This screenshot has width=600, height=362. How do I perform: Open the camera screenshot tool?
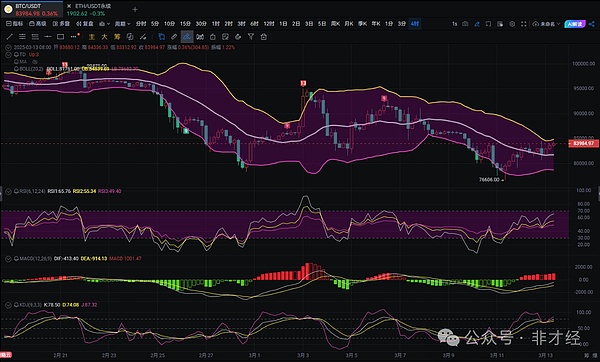465,24
